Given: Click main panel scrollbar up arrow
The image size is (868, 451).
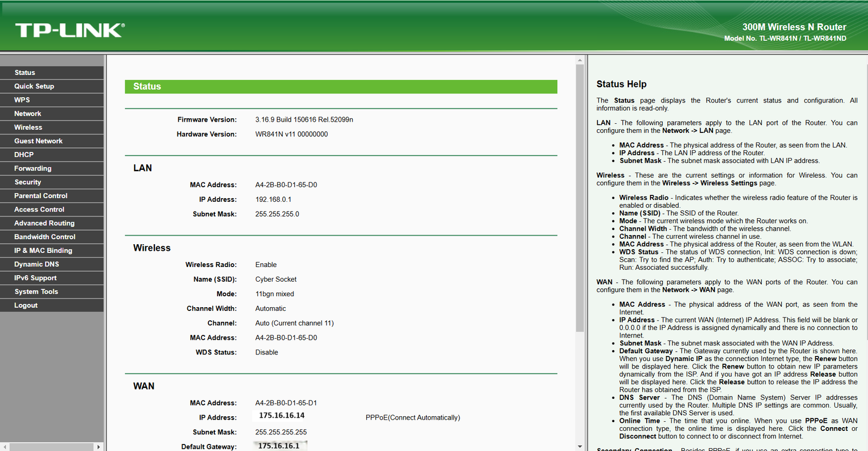Looking at the screenshot, I should pos(580,60).
